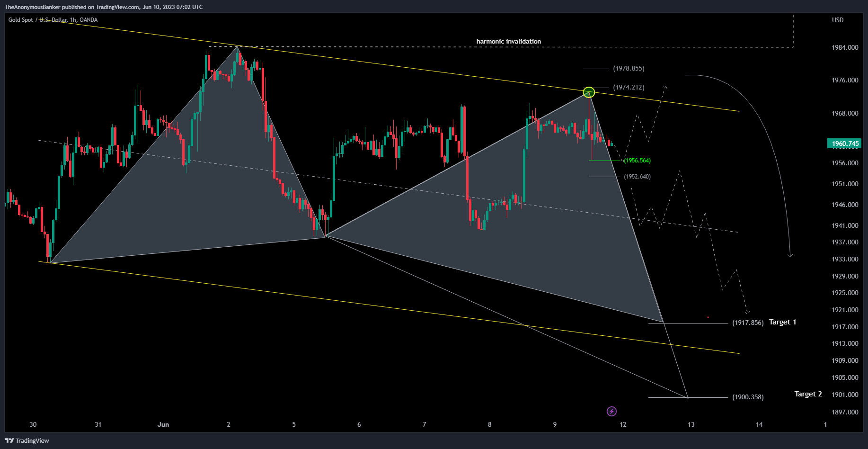Click the TradingView logo at bottom left
This screenshot has height=449, width=868.
point(27,440)
